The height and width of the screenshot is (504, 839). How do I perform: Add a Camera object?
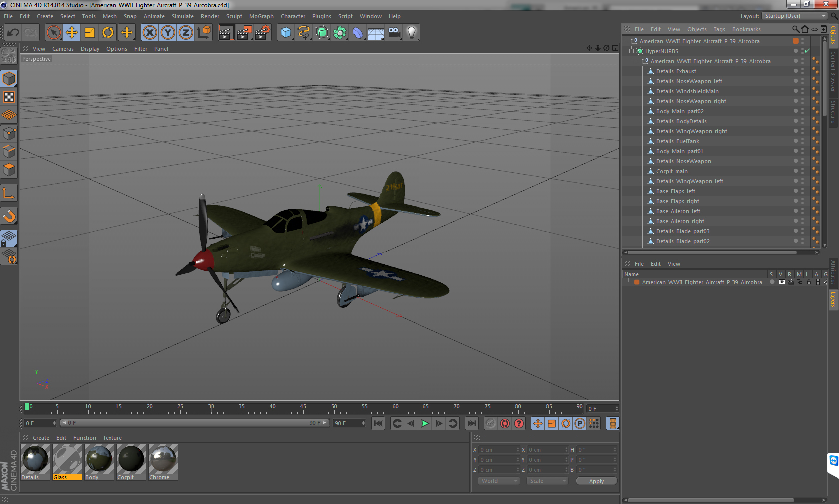point(394,33)
